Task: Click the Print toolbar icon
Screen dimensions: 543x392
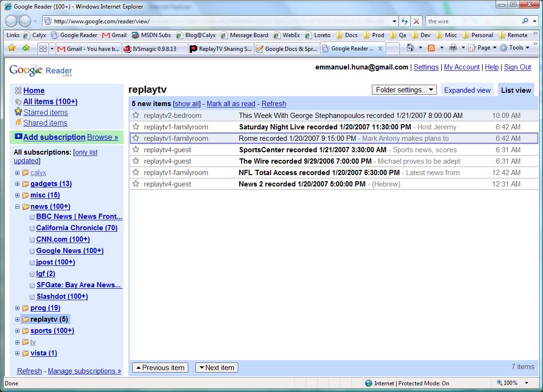Action: pyautogui.click(x=453, y=48)
